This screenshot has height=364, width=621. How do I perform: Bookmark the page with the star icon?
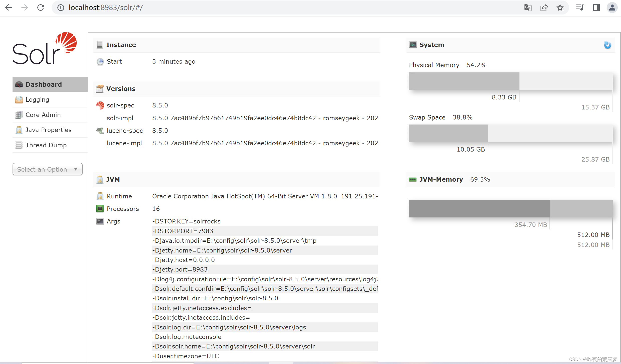[x=560, y=8]
